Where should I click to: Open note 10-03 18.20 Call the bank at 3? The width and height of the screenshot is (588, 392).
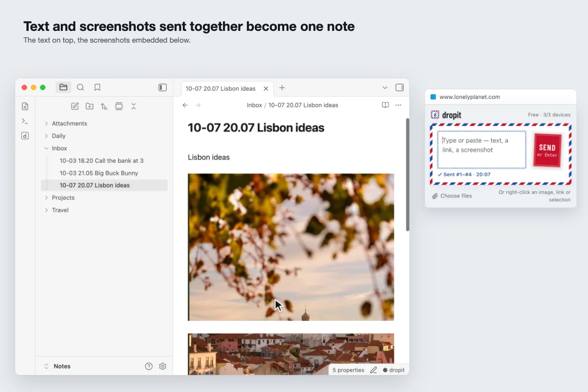101,161
